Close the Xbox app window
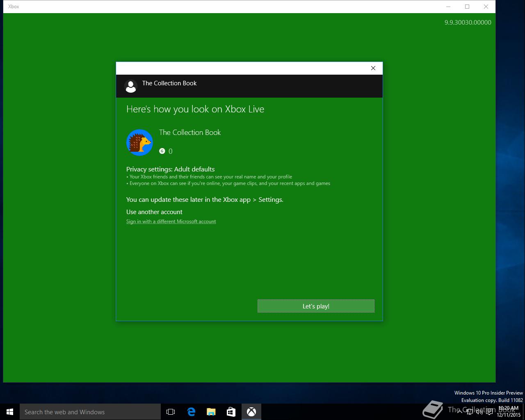 [486, 7]
